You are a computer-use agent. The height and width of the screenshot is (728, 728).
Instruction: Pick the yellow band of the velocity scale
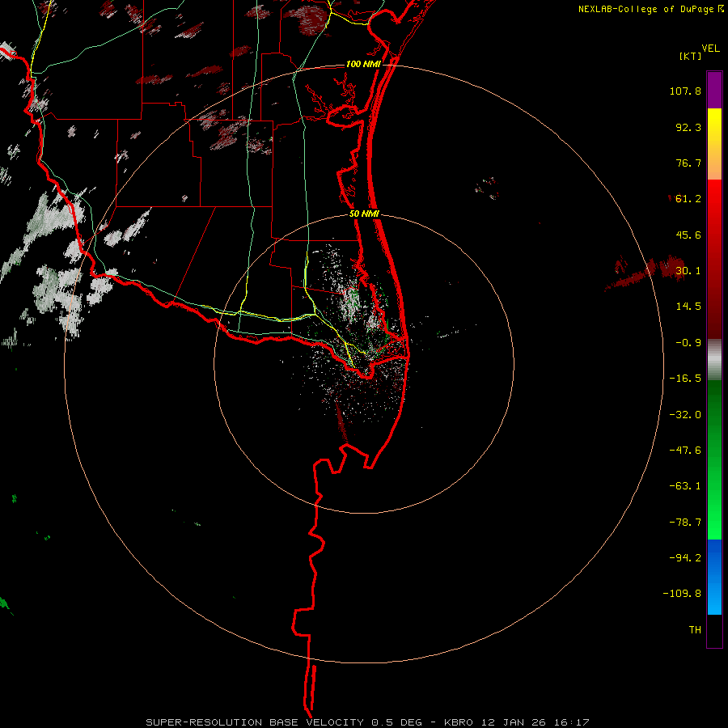click(714, 144)
